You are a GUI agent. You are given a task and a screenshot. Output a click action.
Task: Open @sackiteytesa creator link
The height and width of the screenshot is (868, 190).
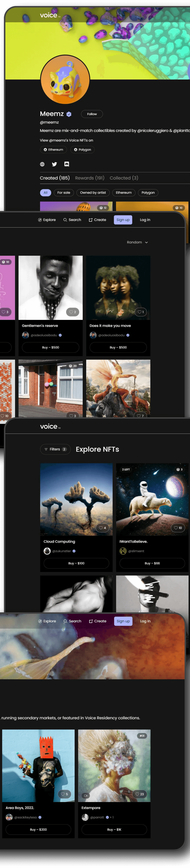[26, 817]
